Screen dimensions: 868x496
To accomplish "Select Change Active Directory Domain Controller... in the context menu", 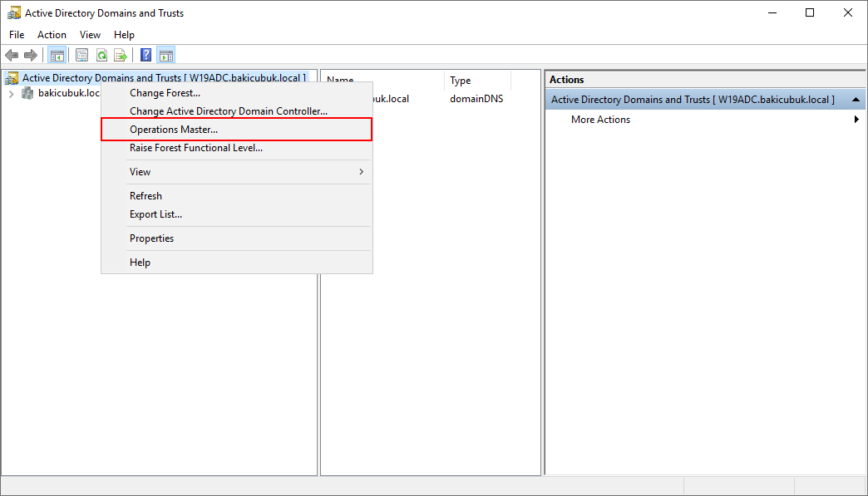I will click(237, 111).
